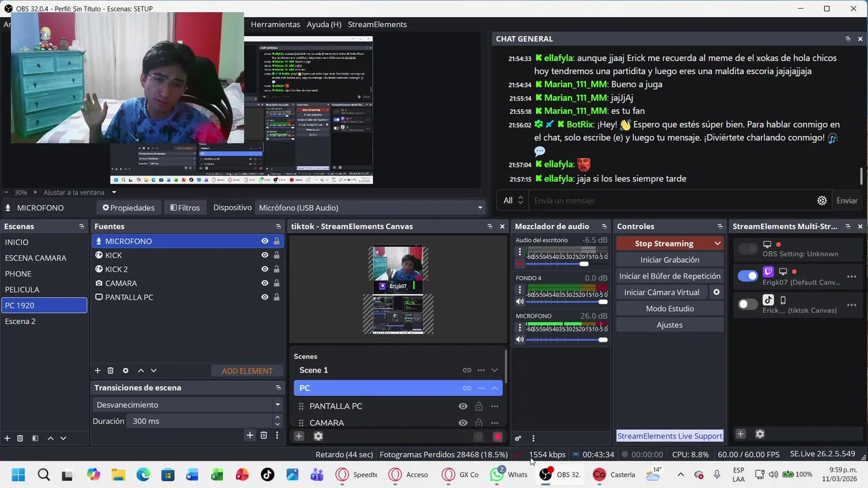
Task: Open the Herramientas menu
Action: pyautogui.click(x=275, y=24)
